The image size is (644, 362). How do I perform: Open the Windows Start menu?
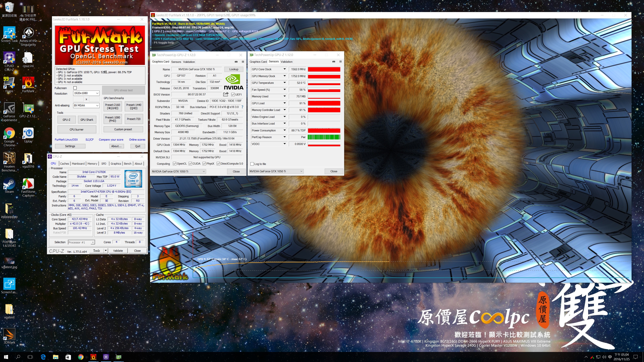[x=6, y=357]
